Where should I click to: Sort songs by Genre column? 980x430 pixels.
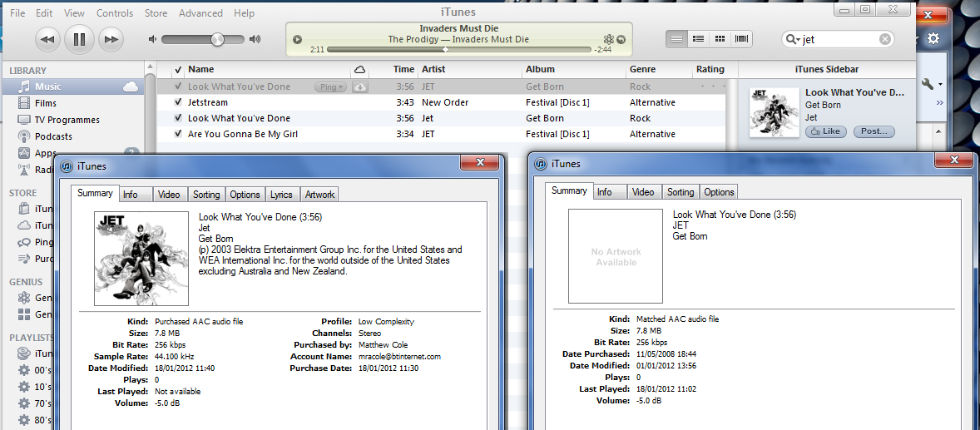[x=642, y=69]
